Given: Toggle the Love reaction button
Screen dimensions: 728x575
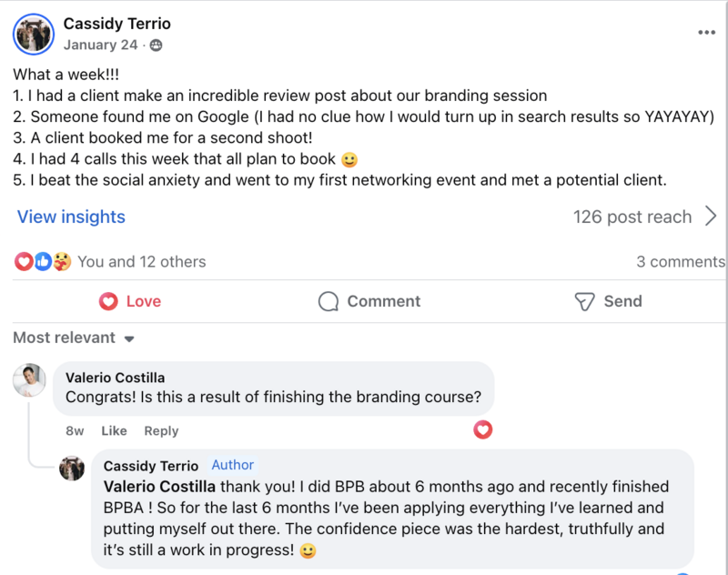Looking at the screenshot, I should pyautogui.click(x=130, y=301).
